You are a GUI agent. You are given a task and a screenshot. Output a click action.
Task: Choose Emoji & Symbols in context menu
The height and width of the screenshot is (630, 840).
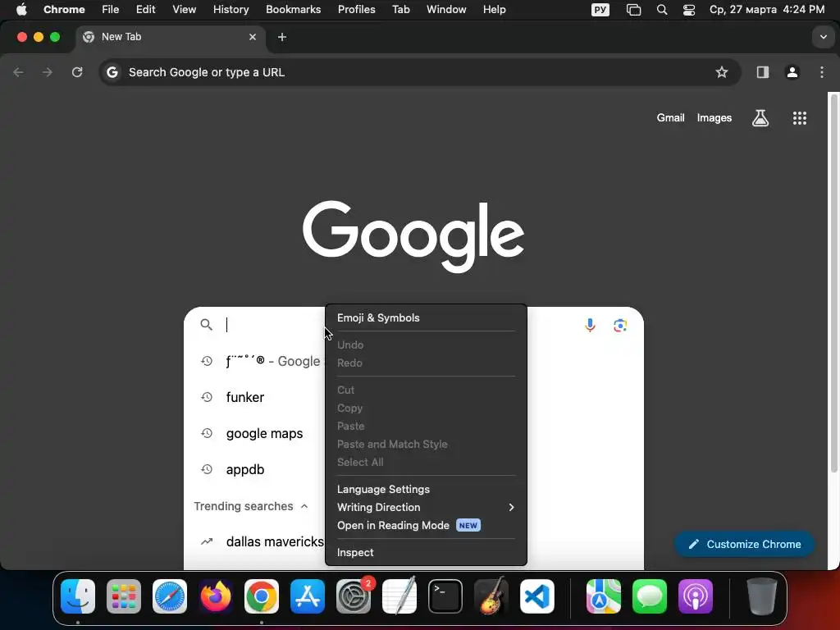point(426,317)
